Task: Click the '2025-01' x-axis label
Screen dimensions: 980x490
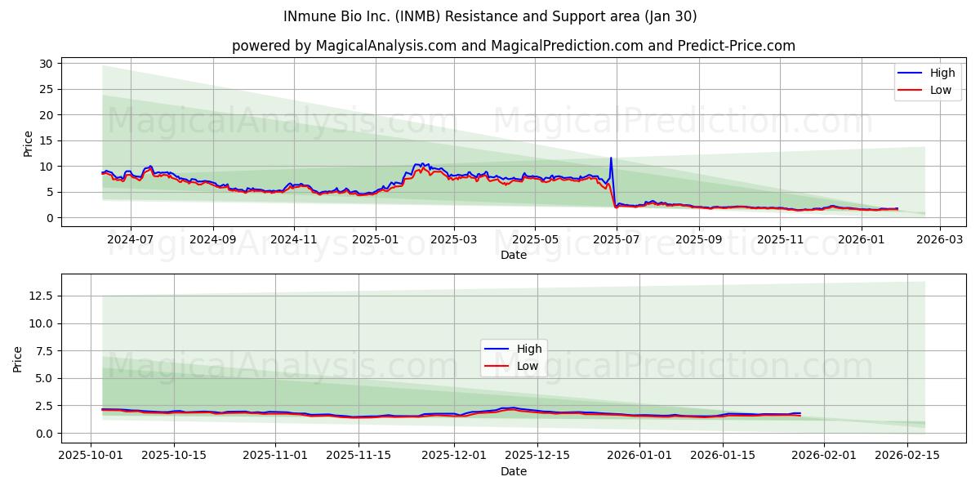Action: coord(376,239)
